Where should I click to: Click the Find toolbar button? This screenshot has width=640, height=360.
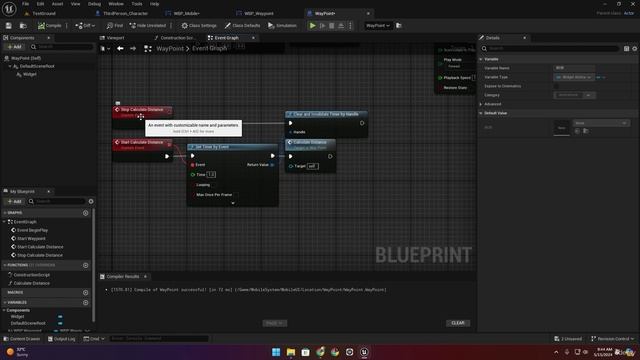pos(115,26)
